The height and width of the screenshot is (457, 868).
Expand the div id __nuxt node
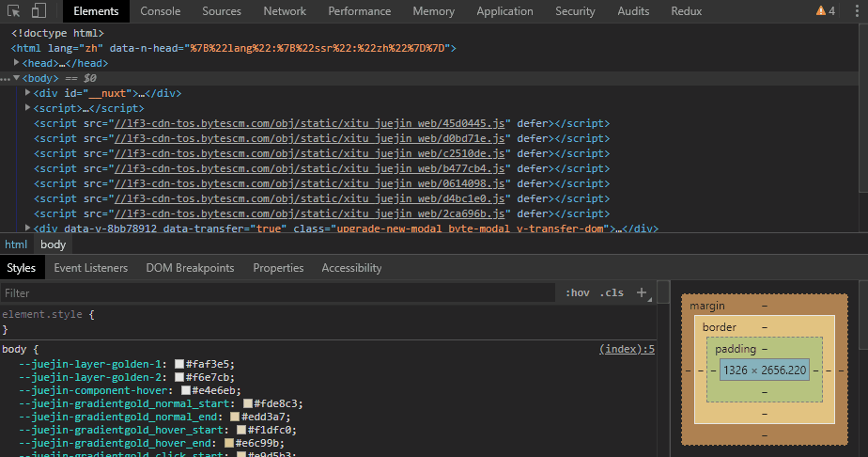click(27, 92)
